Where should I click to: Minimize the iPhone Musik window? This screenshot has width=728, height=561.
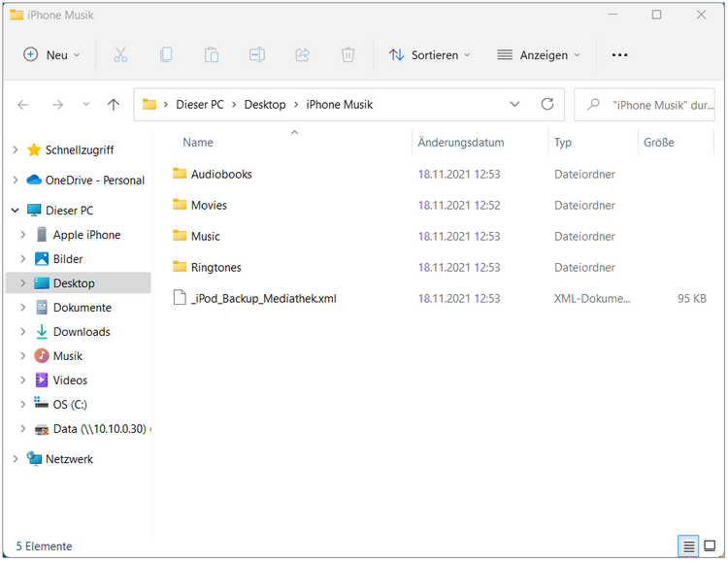pos(612,15)
